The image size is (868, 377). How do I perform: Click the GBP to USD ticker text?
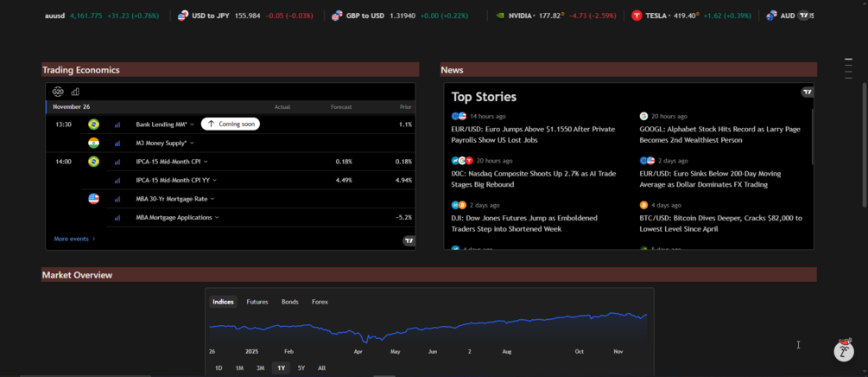click(x=364, y=16)
